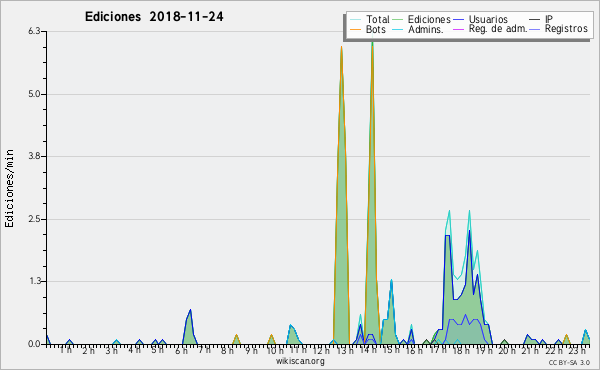Viewport: 600px width, 370px height.
Task: Click the wikiscan.org label below the chart
Action: pyautogui.click(x=300, y=361)
